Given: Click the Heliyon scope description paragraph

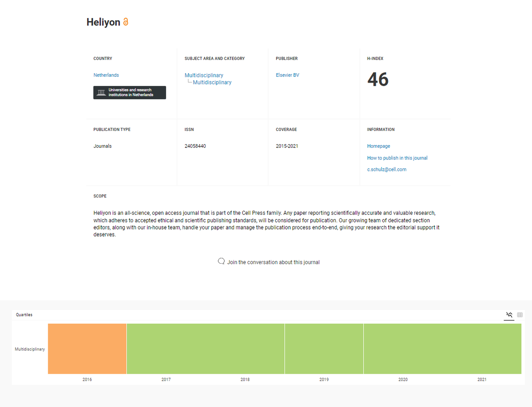Looking at the screenshot, I should coord(266,224).
